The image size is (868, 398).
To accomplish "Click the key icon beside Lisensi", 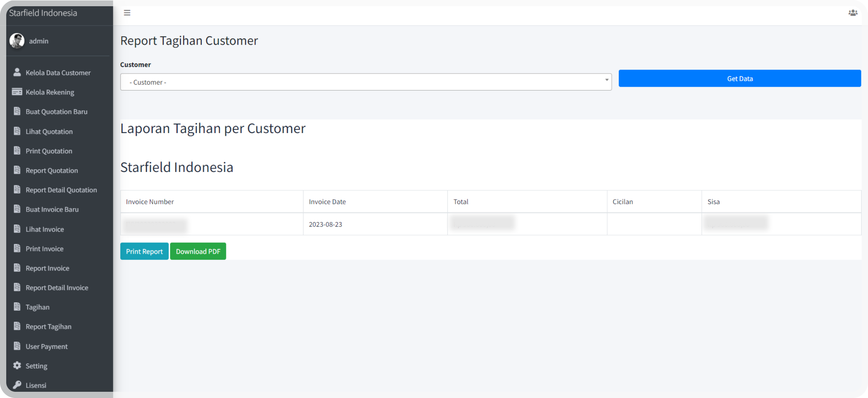I will tap(17, 385).
